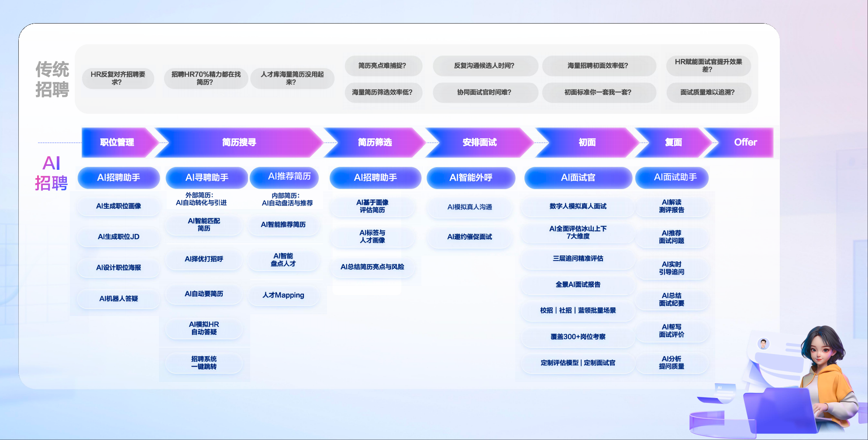Screen dimensions: 868x440
Task: Select the 初面 stage arrow
Action: pos(587,142)
